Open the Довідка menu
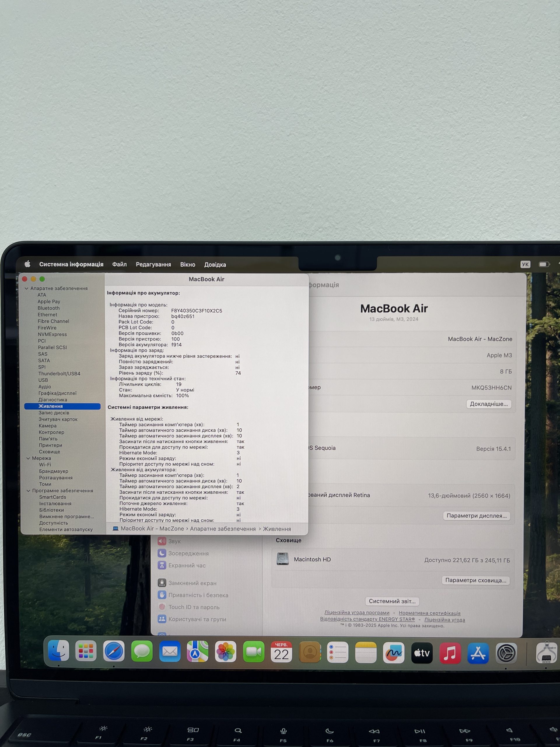The width and height of the screenshot is (560, 747). pyautogui.click(x=215, y=265)
